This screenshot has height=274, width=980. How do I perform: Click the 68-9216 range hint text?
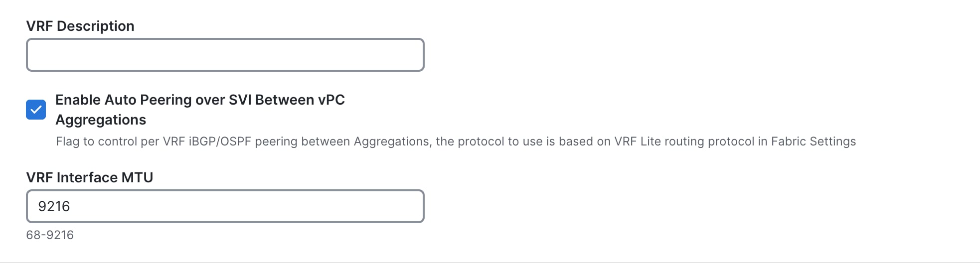(50, 235)
